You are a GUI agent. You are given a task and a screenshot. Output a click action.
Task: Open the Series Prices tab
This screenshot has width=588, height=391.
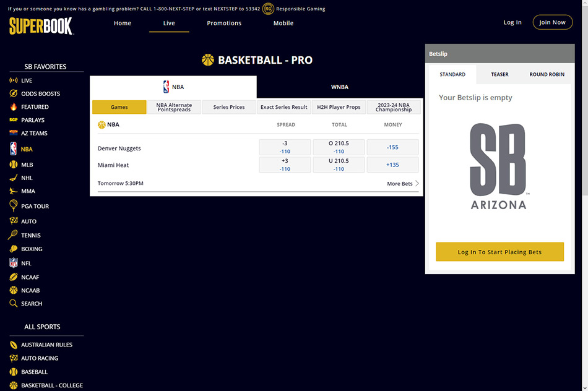click(229, 107)
